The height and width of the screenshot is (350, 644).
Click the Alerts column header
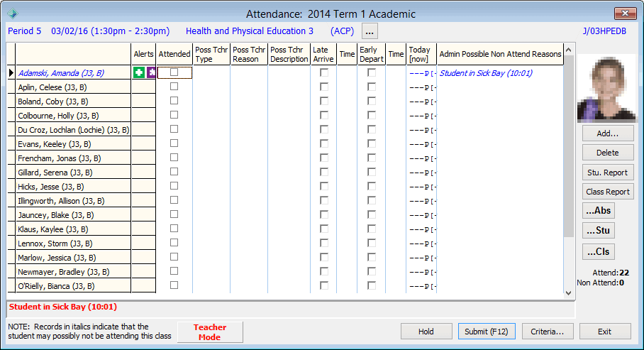[143, 54]
